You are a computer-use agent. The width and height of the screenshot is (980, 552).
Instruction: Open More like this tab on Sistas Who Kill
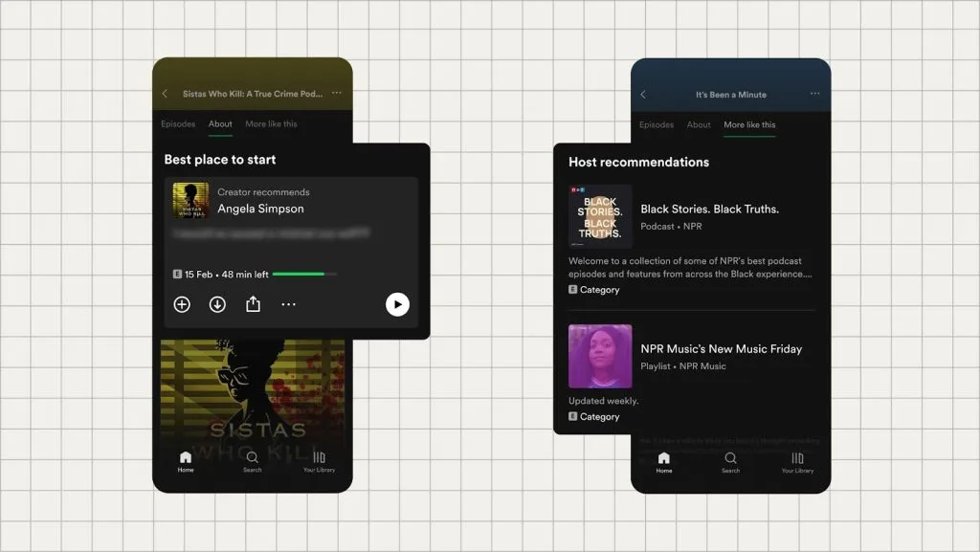click(271, 123)
